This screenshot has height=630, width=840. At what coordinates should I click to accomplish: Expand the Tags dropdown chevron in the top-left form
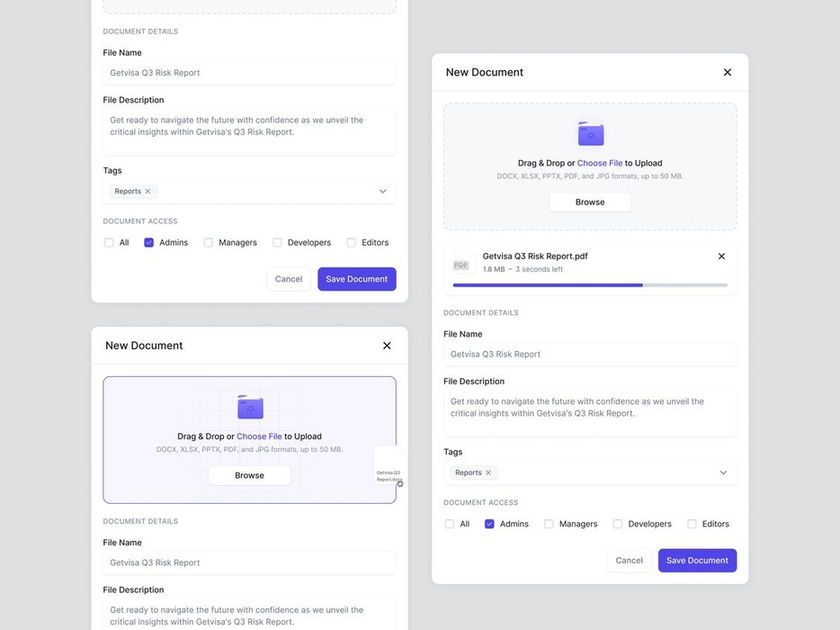coord(382,192)
